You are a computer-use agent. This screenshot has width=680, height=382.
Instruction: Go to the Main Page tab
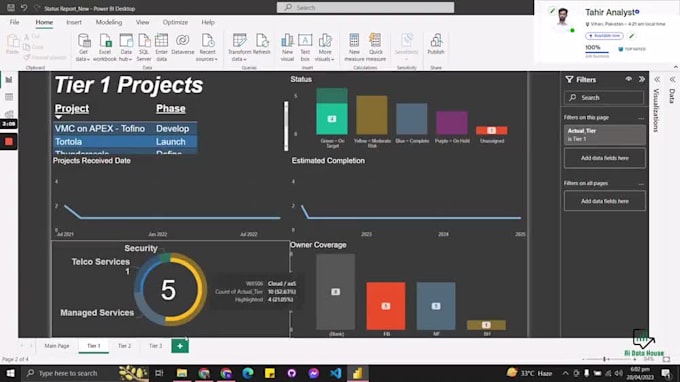pyautogui.click(x=57, y=346)
